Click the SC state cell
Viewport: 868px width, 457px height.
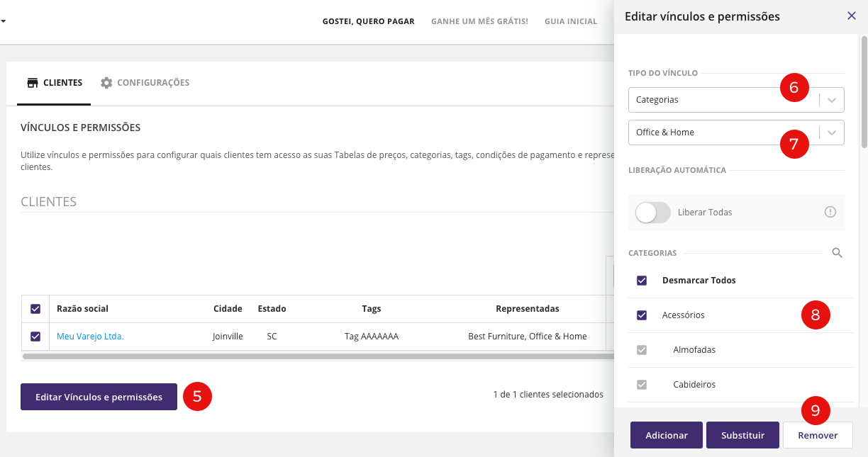tap(272, 337)
